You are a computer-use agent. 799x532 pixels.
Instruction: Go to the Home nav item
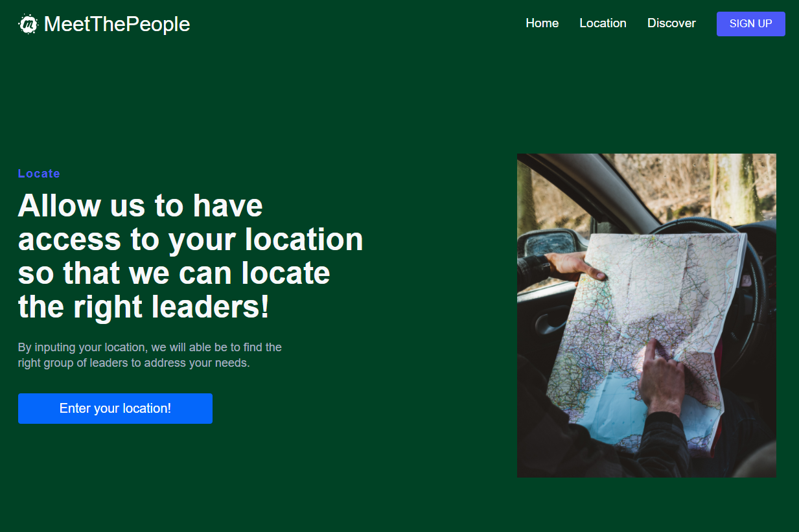542,23
